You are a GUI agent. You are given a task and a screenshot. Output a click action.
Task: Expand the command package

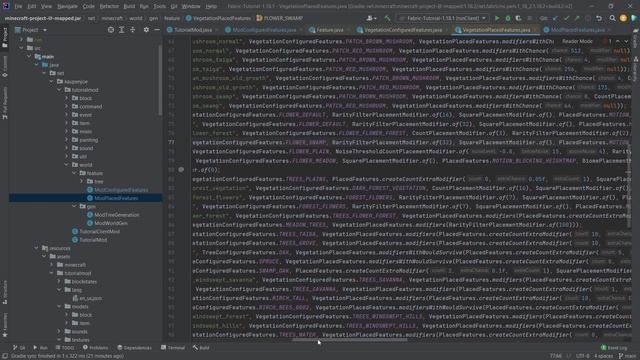(67, 107)
